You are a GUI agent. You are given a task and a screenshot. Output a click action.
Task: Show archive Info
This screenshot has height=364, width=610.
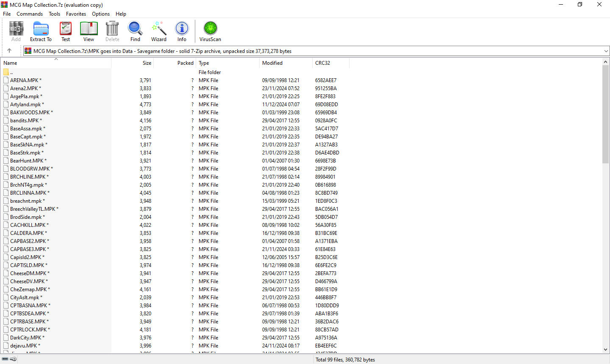click(x=182, y=31)
